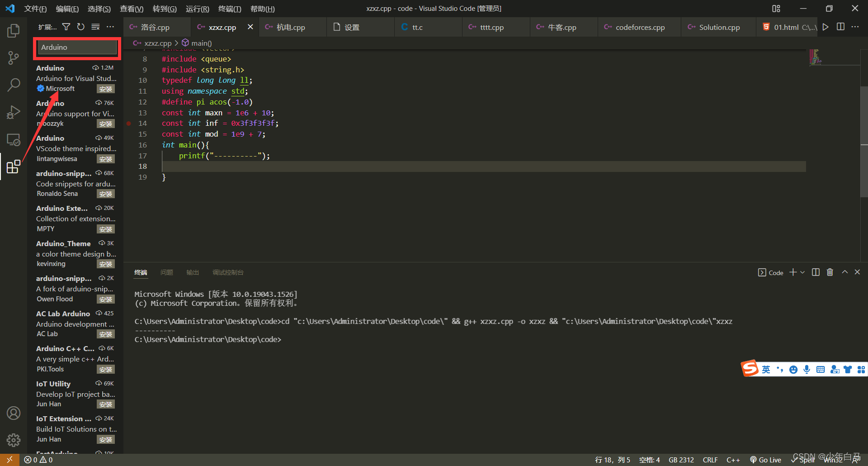Image resolution: width=868 pixels, height=466 pixels.
Task: Open the Source Control view
Action: (14, 57)
